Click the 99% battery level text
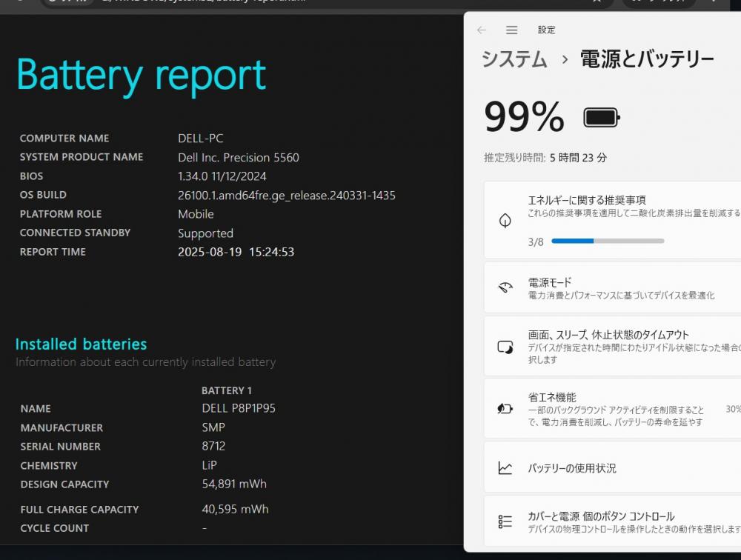Viewport: 741px width, 560px height. click(524, 117)
